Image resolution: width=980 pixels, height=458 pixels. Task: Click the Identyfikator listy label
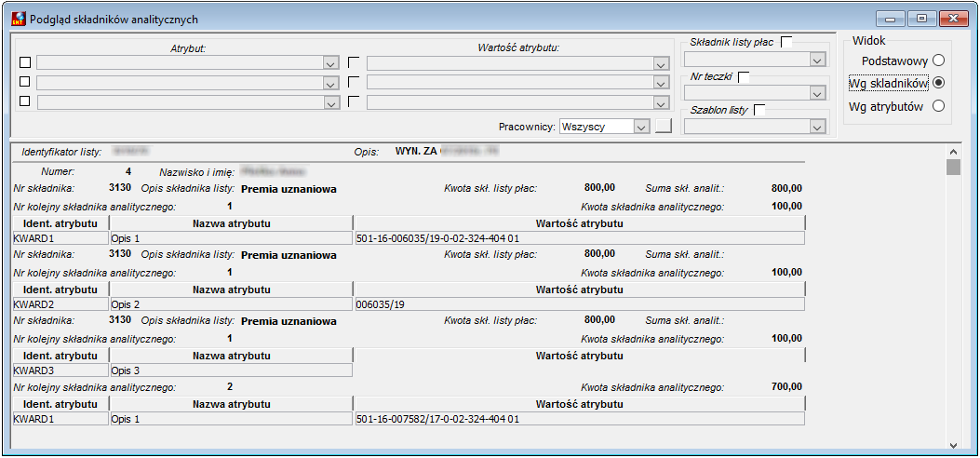(x=61, y=152)
